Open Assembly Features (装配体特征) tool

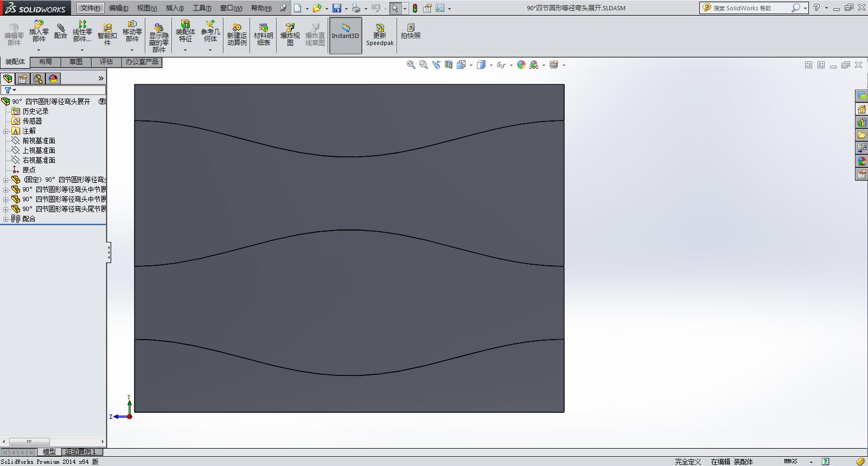coord(185,31)
